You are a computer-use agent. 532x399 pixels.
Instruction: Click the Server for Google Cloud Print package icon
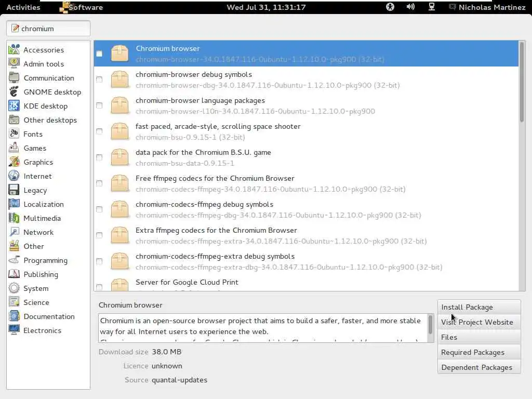(120, 285)
